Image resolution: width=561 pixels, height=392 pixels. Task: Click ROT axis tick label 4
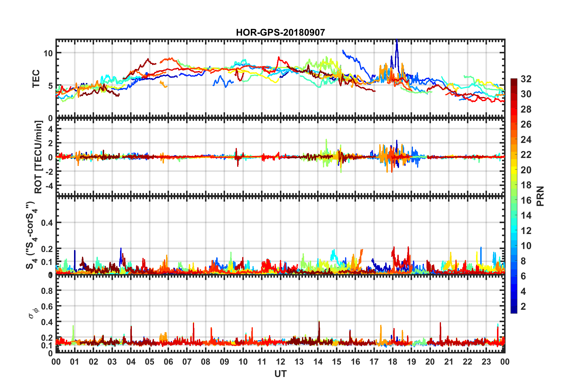click(50, 129)
